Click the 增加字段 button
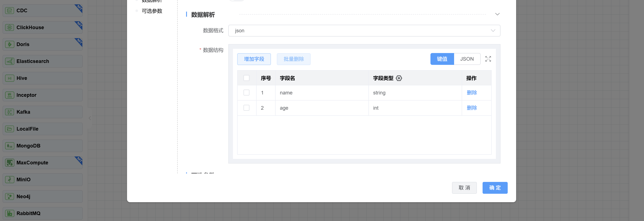Viewport: 644px width, 221px height. click(254, 59)
